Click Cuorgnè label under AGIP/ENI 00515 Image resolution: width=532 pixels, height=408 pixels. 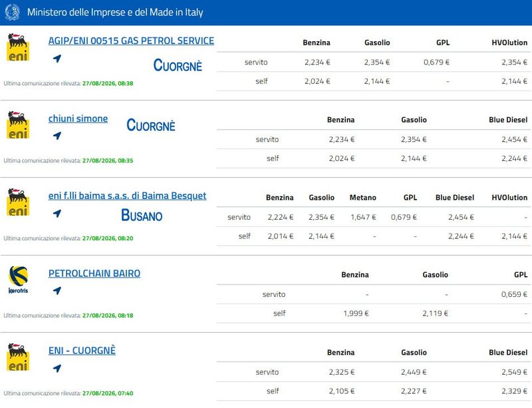point(178,65)
